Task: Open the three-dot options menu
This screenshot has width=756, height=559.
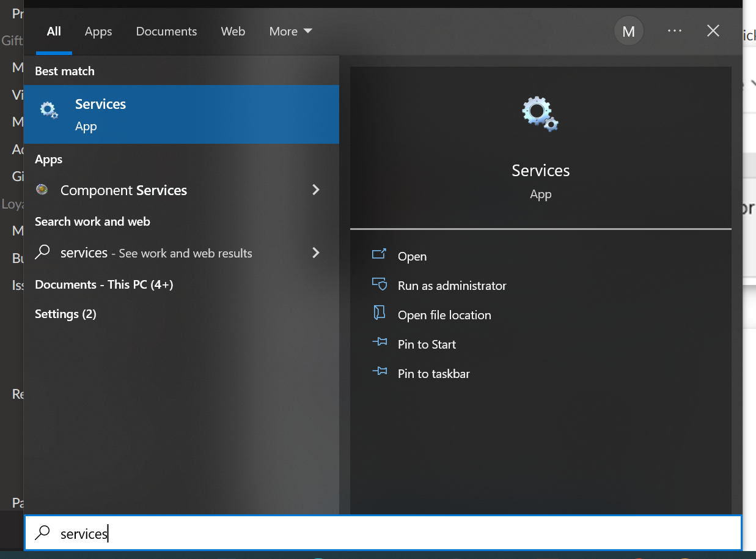Action: click(x=674, y=31)
